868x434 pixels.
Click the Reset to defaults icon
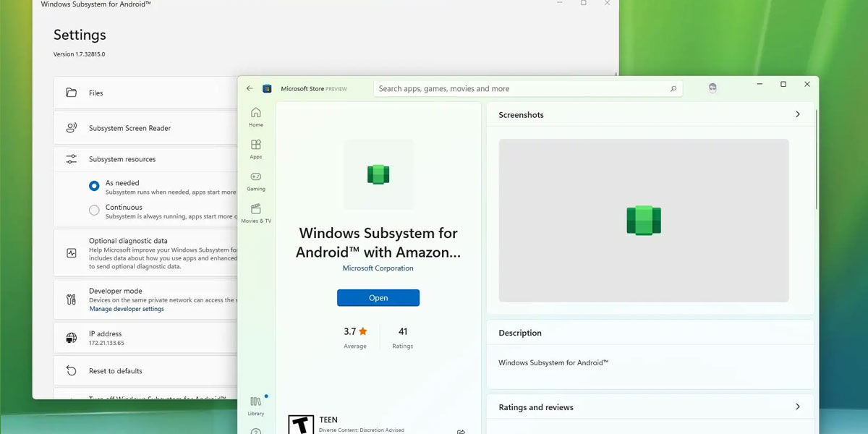(x=72, y=371)
